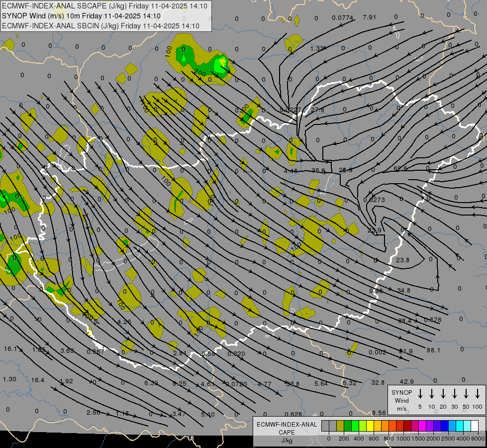Click the '0.567' value on the map

tap(96, 351)
